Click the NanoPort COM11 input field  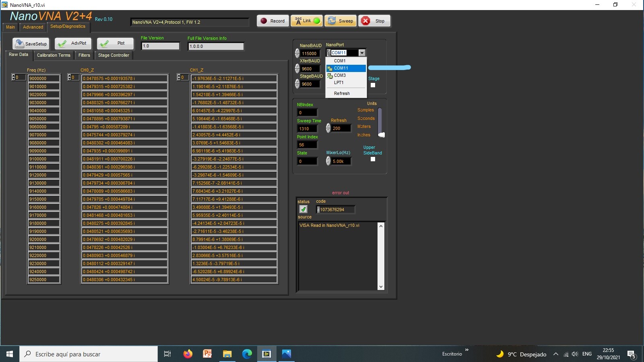(344, 53)
